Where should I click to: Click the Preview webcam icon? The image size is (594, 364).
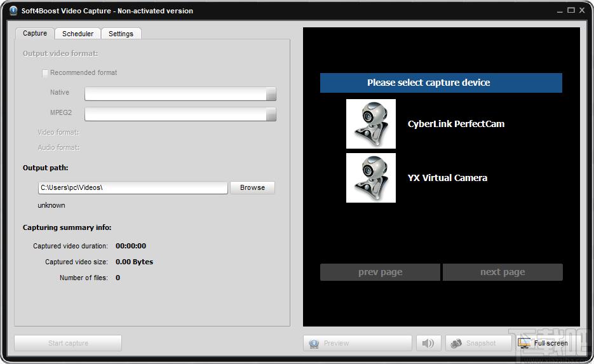(x=314, y=344)
